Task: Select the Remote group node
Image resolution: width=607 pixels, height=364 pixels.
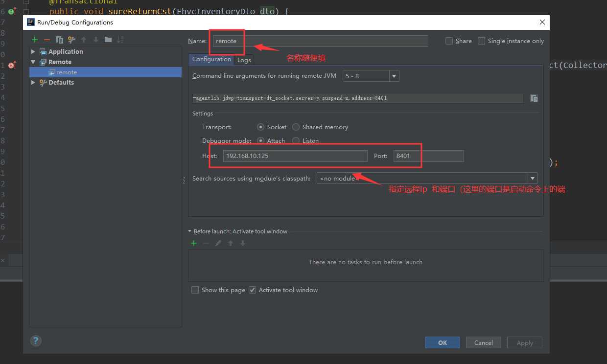Action: pos(60,62)
